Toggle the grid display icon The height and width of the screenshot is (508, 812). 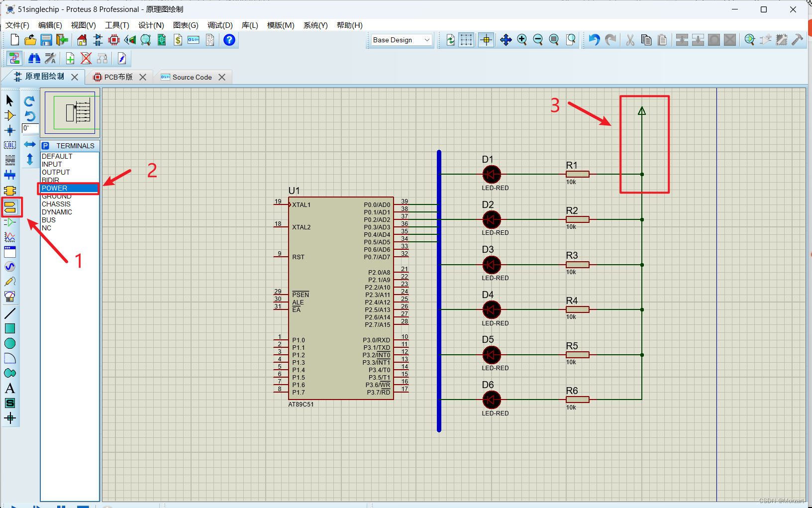(x=466, y=40)
